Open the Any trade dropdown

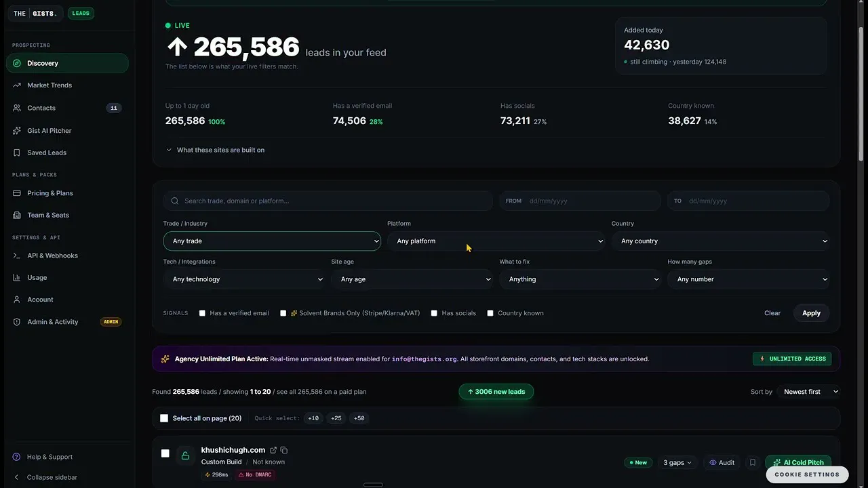point(272,241)
